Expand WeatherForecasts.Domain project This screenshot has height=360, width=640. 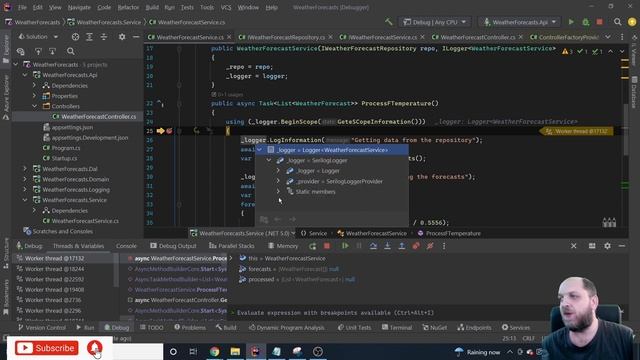click(25, 179)
